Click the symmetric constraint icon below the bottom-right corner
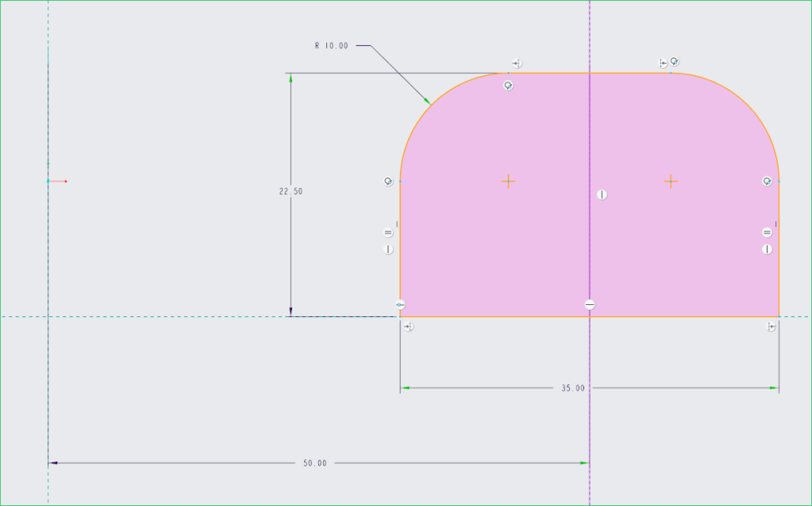The width and height of the screenshot is (812, 506). tap(771, 326)
